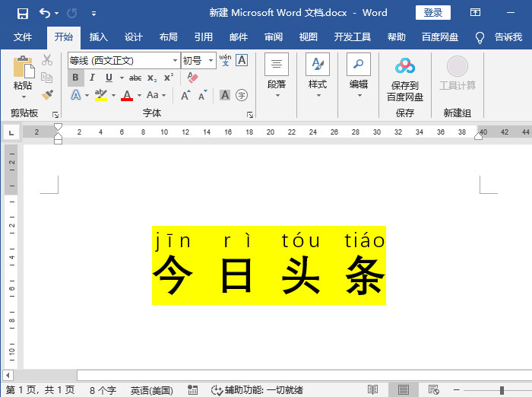
Task: Switch to the 审阅 review tab
Action: point(273,37)
